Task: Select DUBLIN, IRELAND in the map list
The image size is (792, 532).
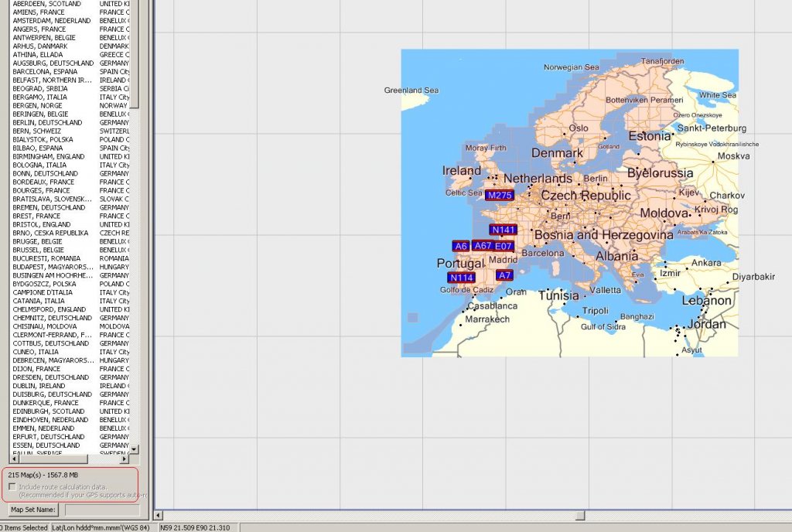Action: coord(39,386)
